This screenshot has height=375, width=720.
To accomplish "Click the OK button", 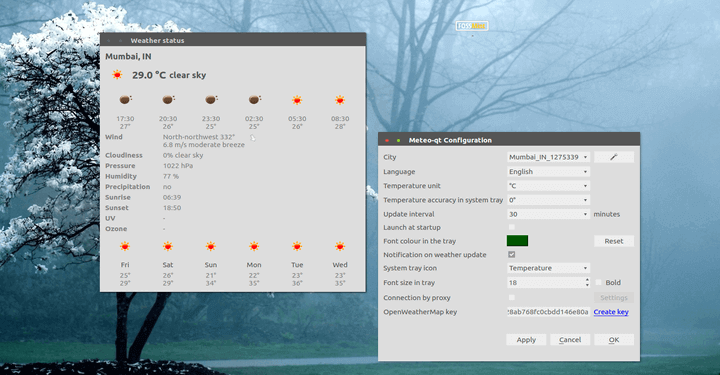I will (614, 340).
